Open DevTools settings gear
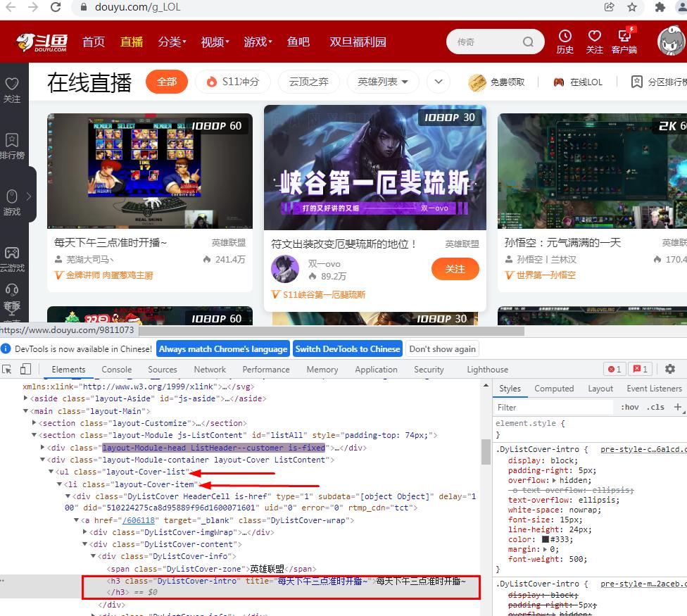The height and width of the screenshot is (616, 687). [x=669, y=370]
